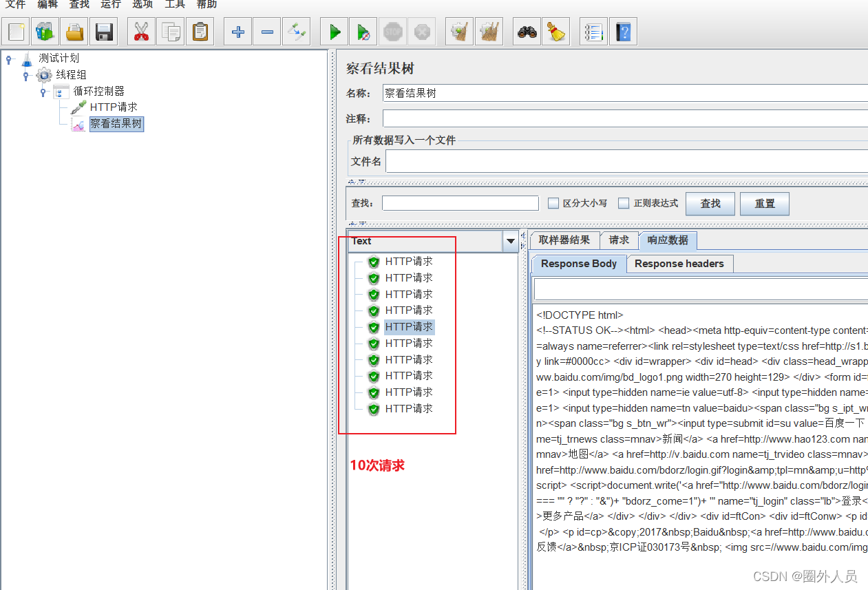Select the 响应数据 tab
868x590 pixels.
668,240
